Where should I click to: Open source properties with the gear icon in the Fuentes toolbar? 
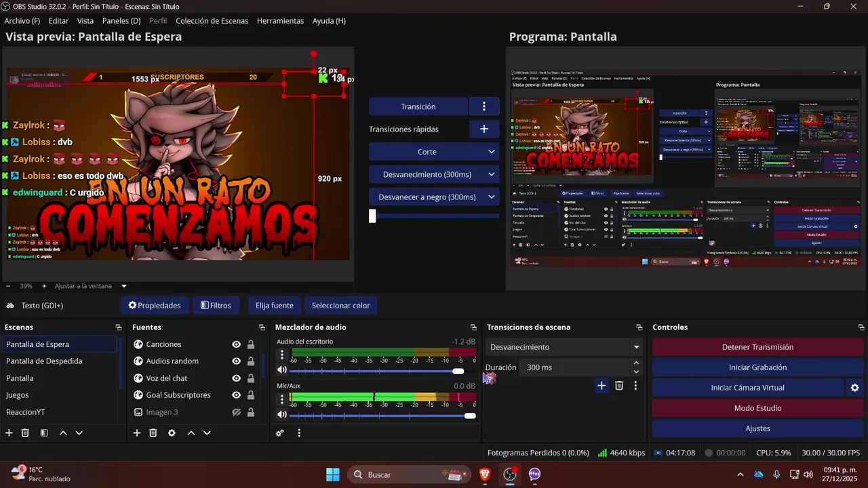coord(172,432)
